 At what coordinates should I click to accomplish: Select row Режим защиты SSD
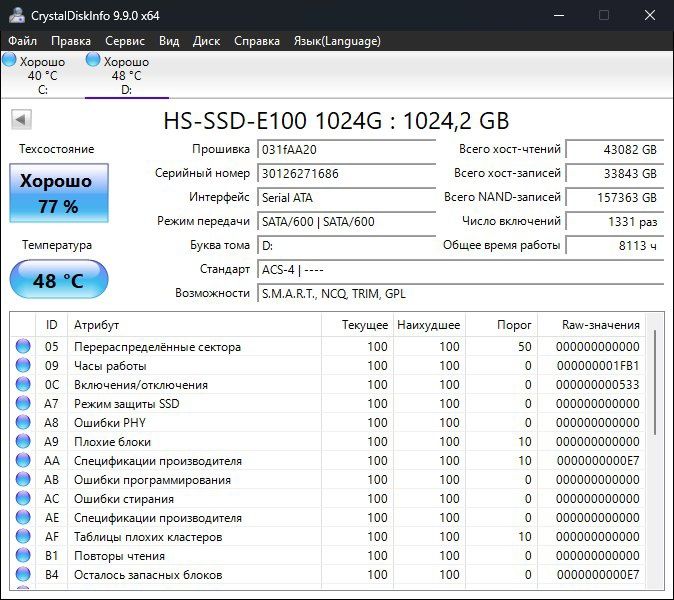(x=328, y=403)
